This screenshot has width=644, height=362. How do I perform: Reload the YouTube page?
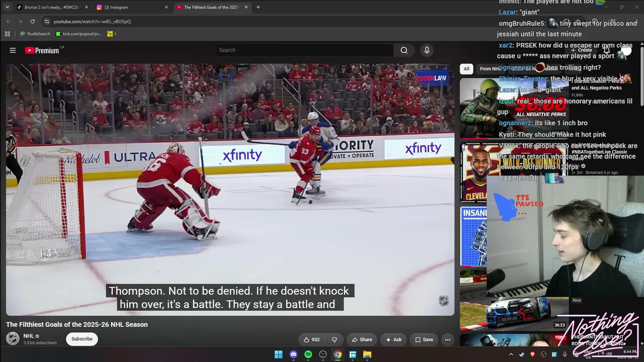pos(32,22)
